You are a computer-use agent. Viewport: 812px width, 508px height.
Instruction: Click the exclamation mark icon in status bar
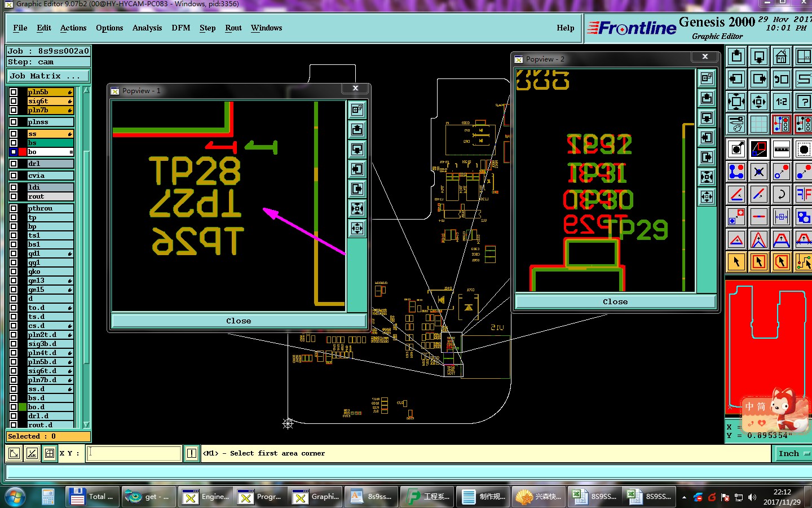point(192,453)
